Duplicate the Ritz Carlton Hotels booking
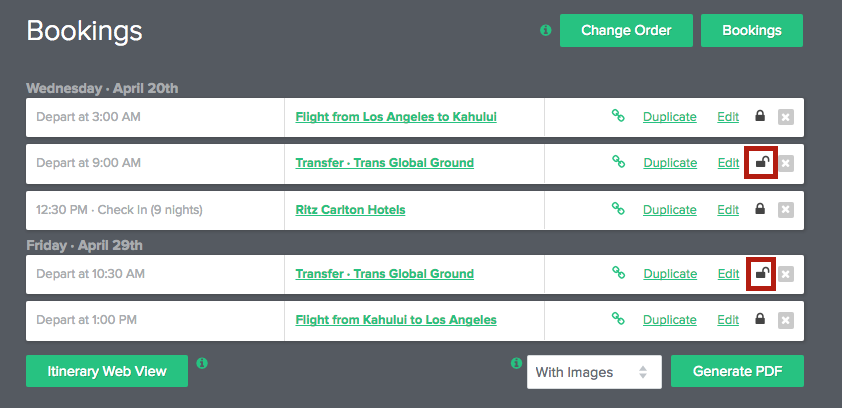842x408 pixels. click(670, 210)
